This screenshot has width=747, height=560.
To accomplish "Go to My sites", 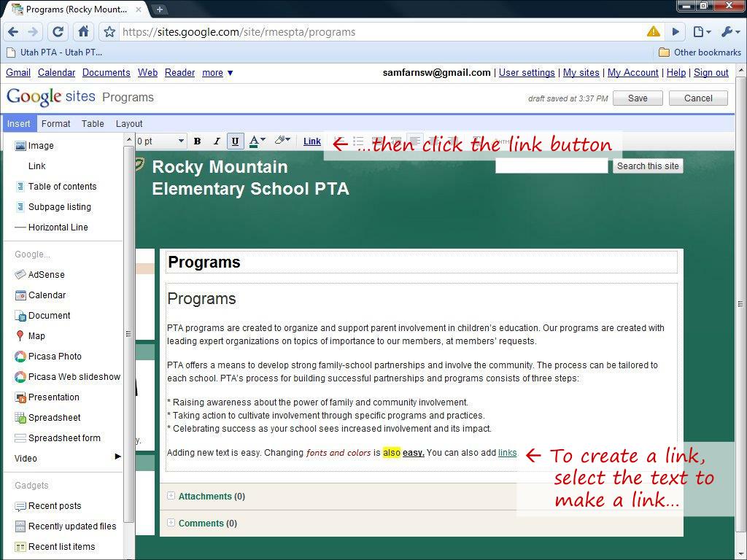I will tap(581, 73).
